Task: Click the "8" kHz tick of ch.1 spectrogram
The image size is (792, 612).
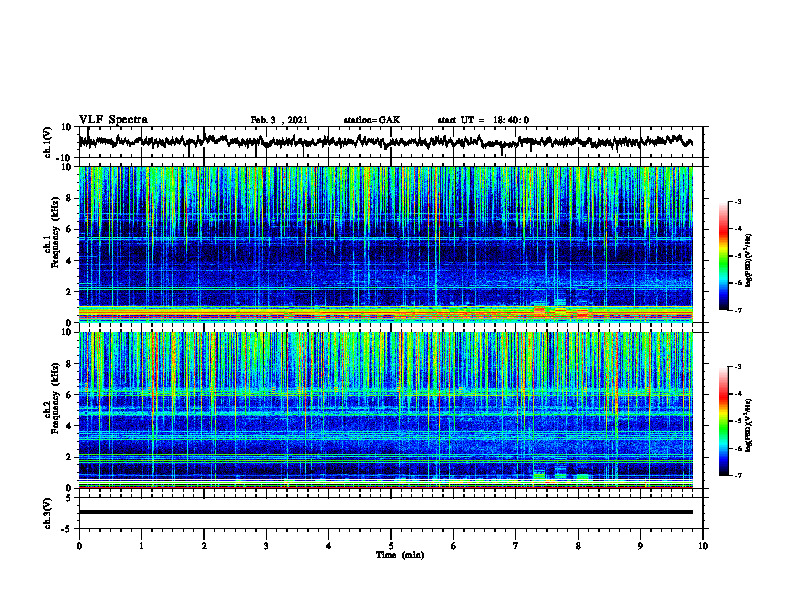Action: (x=70, y=198)
